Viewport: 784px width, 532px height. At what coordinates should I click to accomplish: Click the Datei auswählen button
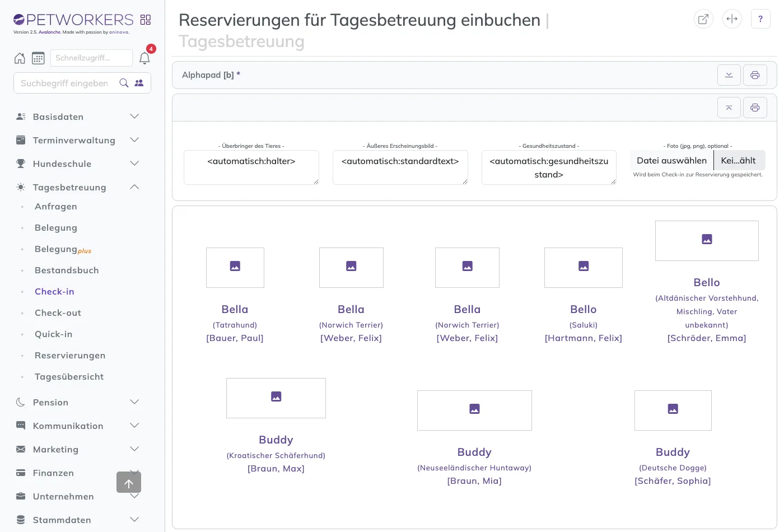(x=672, y=160)
